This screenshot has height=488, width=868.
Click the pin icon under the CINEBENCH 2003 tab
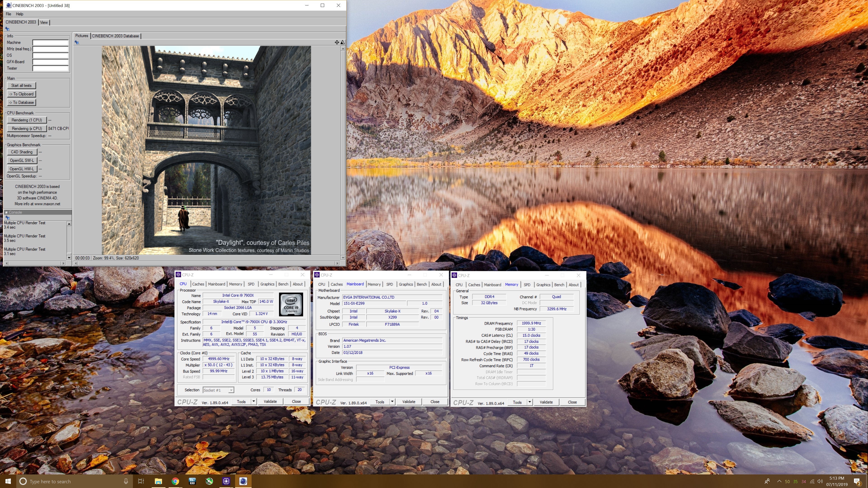click(x=7, y=29)
